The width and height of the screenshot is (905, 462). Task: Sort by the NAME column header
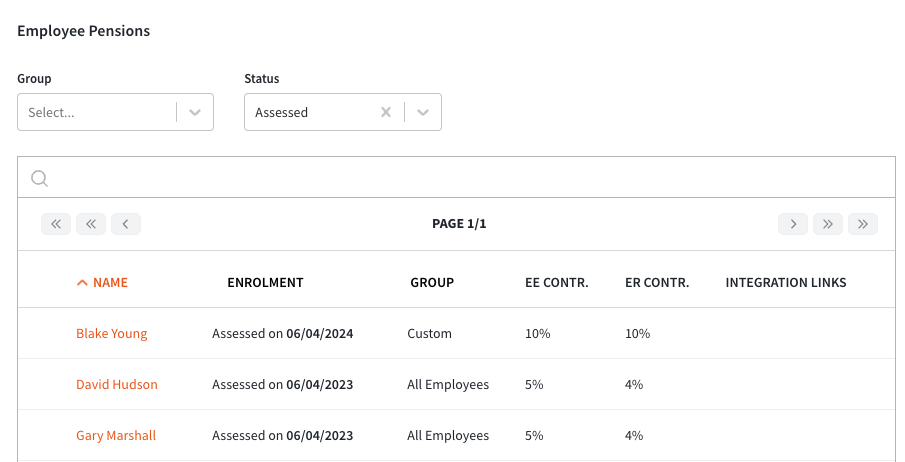pos(110,282)
